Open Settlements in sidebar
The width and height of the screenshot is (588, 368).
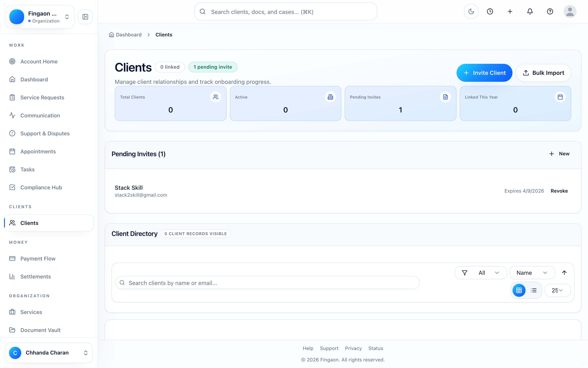coord(49,276)
